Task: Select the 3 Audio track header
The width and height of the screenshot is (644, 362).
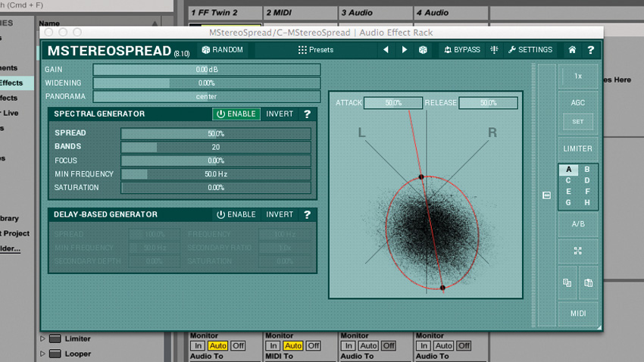Action: 375,13
